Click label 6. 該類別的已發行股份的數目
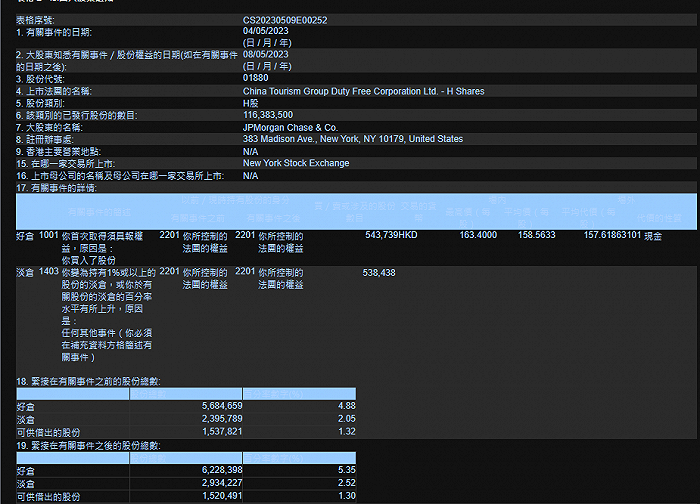The height and width of the screenshot is (504, 700). click(77, 116)
